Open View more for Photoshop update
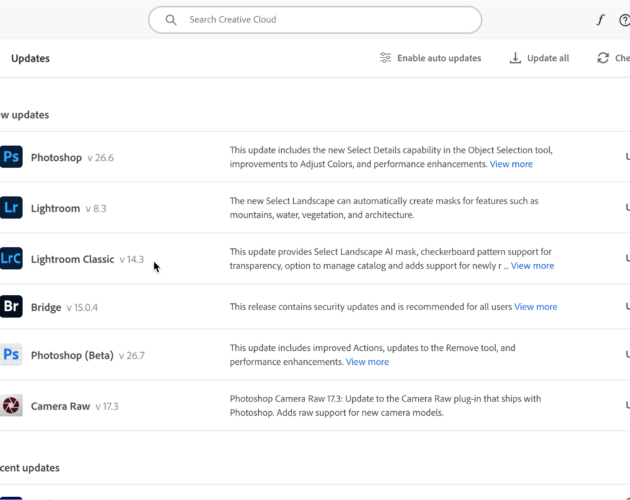Image resolution: width=630 pixels, height=500 pixels. (x=511, y=164)
